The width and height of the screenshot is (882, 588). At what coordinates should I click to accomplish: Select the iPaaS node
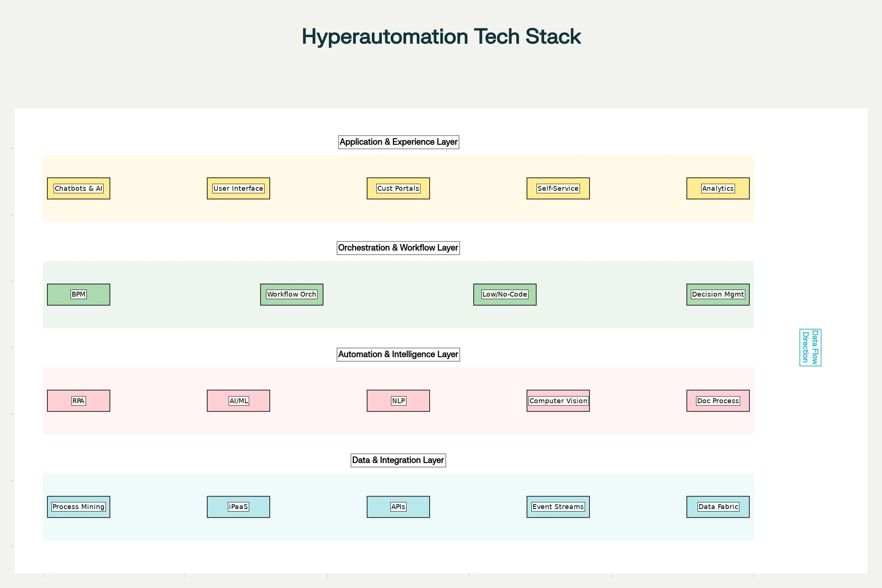(238, 507)
